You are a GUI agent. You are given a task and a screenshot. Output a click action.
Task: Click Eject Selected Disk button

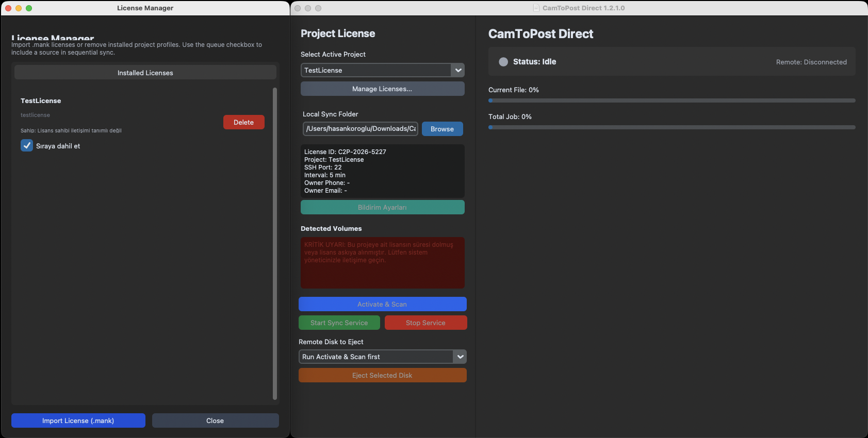(x=383, y=375)
